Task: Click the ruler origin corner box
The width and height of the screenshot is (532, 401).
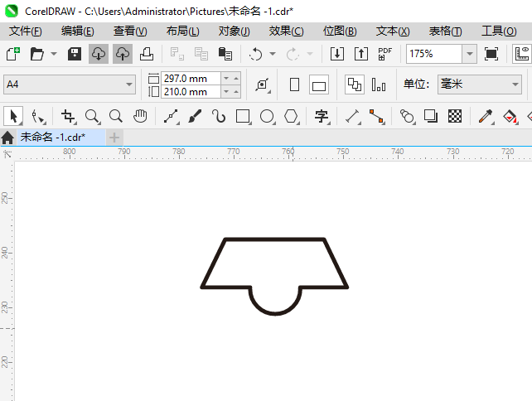Action: 7,153
